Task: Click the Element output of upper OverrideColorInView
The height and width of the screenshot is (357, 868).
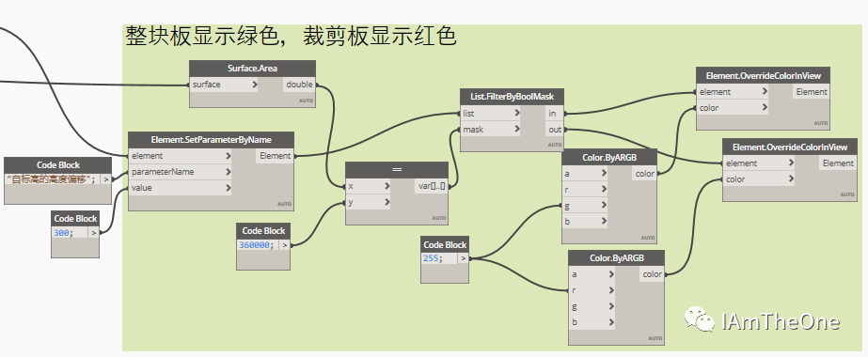Action: (812, 92)
